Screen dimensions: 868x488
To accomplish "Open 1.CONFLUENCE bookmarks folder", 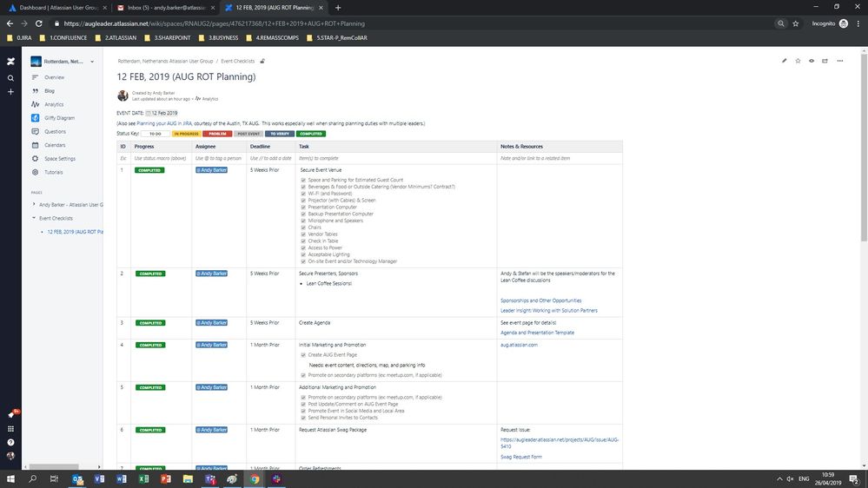I will pos(63,38).
